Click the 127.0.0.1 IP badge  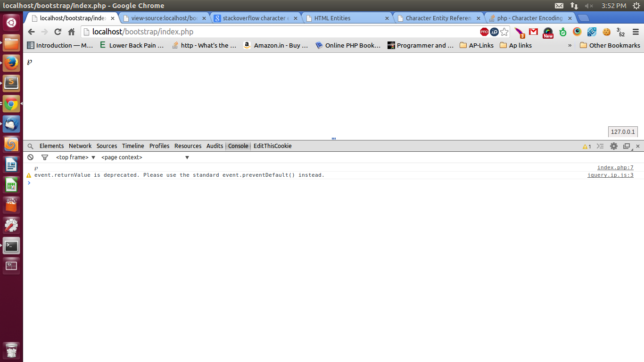pos(623,132)
